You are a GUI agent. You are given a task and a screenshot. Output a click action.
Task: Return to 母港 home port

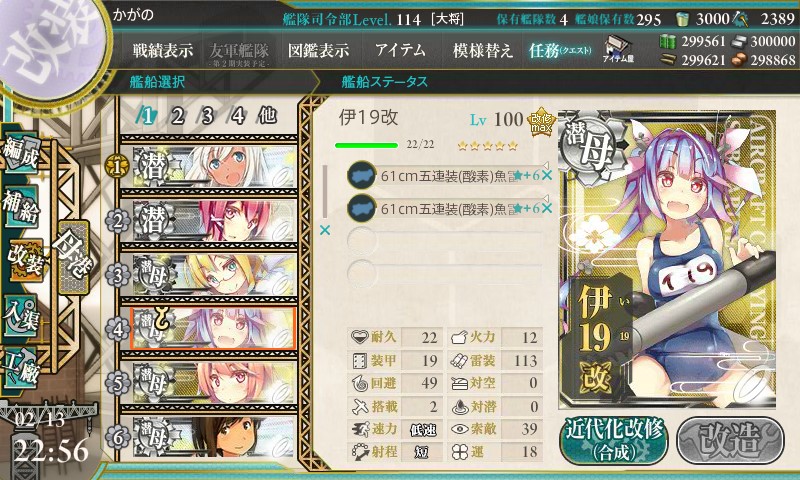point(74,257)
